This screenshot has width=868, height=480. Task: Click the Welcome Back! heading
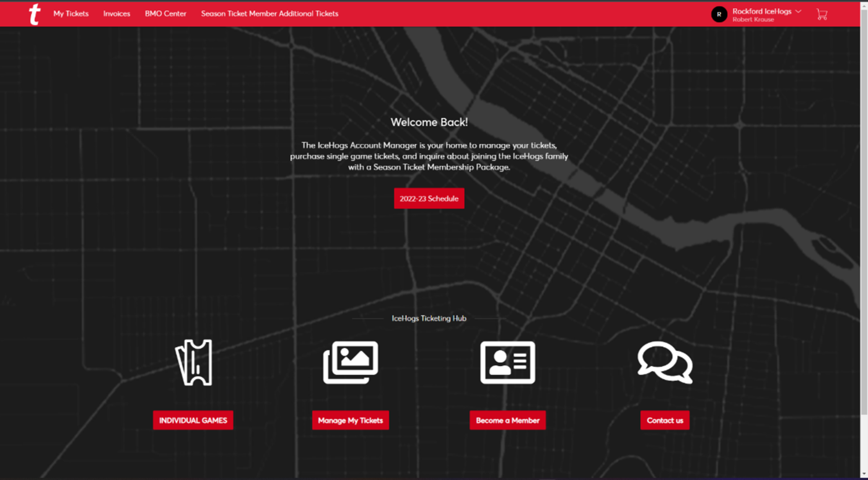(429, 122)
